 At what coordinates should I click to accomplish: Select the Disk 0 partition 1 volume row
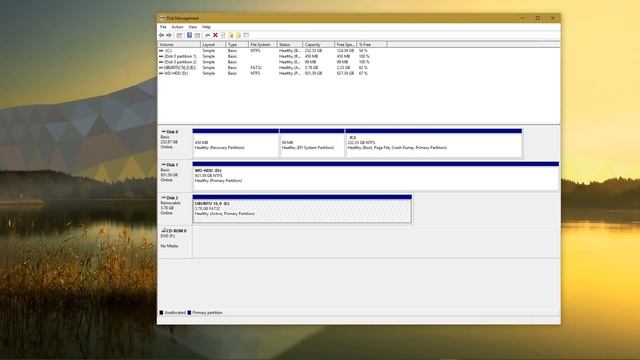(x=273, y=56)
